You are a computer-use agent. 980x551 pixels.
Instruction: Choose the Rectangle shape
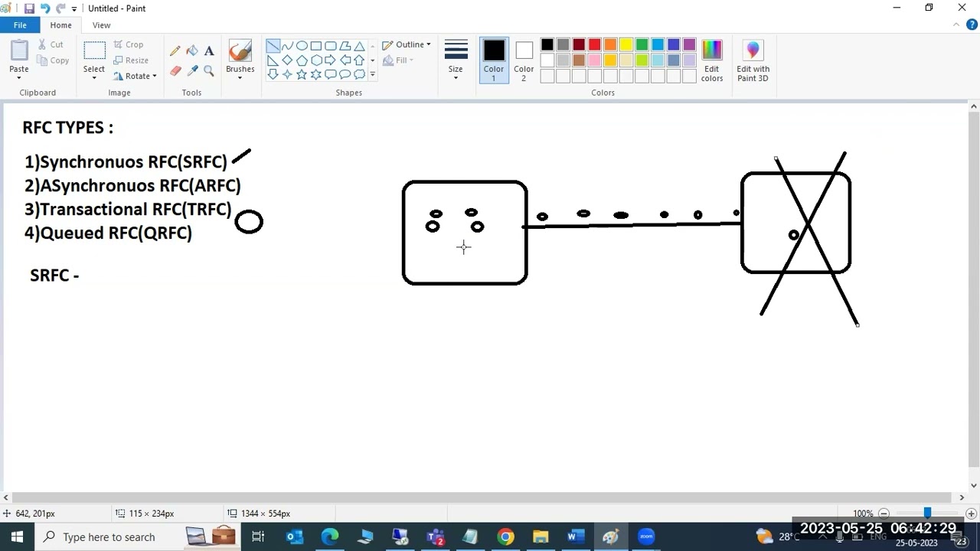click(315, 46)
